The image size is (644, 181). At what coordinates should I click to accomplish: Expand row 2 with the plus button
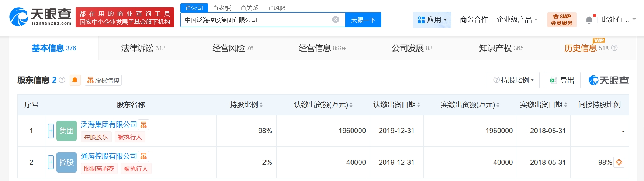51,162
